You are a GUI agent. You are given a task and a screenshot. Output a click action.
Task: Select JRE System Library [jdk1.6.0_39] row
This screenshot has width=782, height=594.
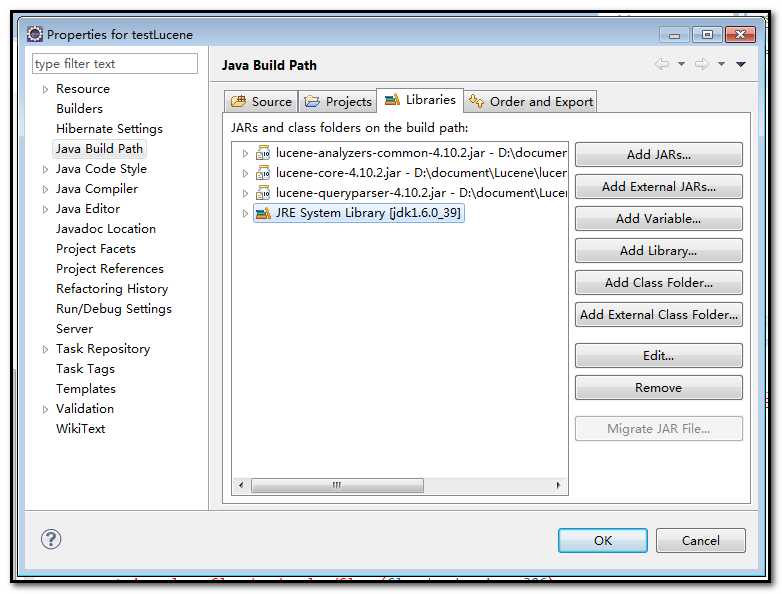click(359, 213)
